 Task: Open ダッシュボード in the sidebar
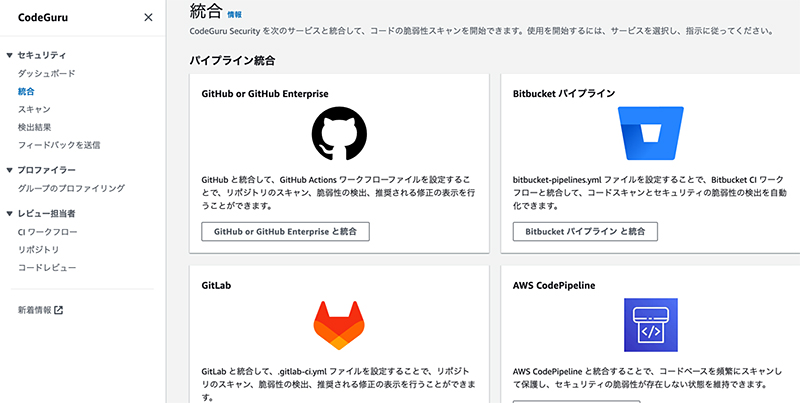click(46, 73)
